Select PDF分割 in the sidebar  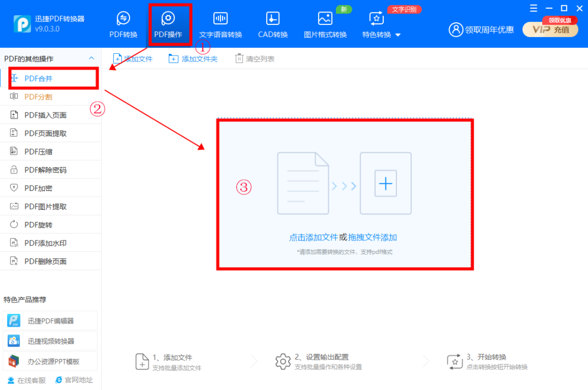pos(38,97)
